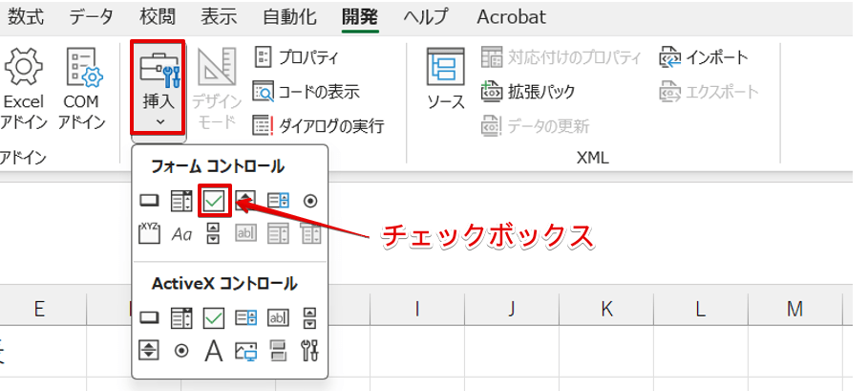Viewport: 868px width, 391px height.
Task: Switch to the データ tab
Action: click(92, 16)
